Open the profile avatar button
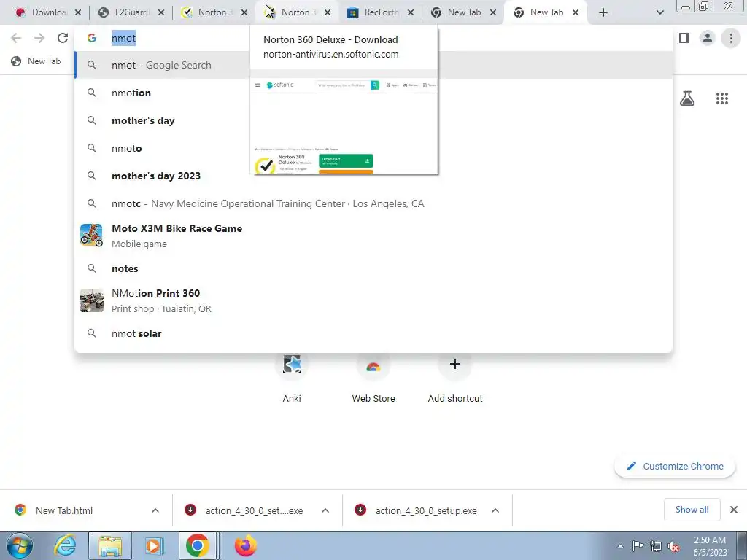The image size is (747, 560). tap(708, 38)
